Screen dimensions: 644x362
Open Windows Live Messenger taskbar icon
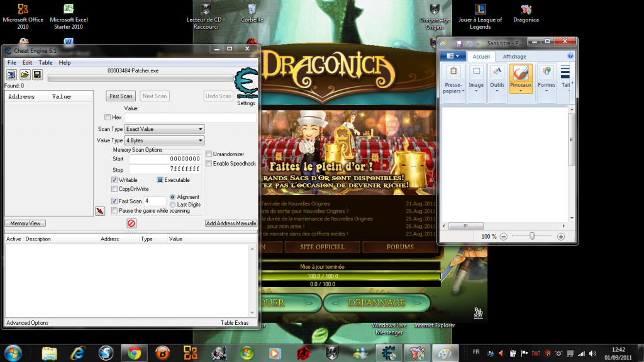tap(360, 353)
